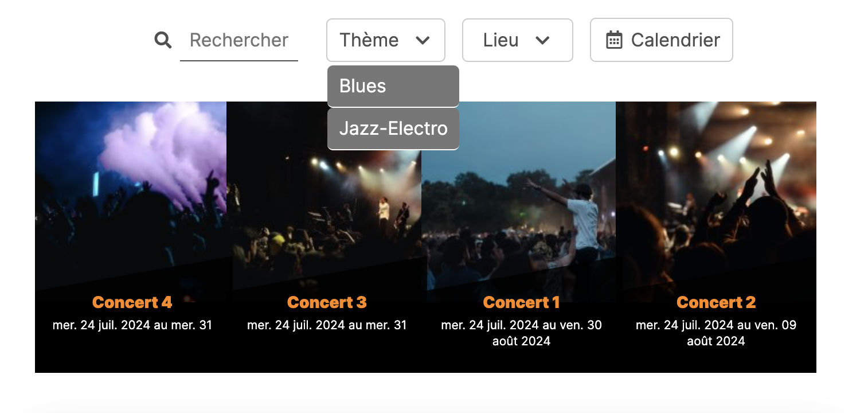Click the Concert 1 title
This screenshot has width=868, height=413.
click(521, 302)
